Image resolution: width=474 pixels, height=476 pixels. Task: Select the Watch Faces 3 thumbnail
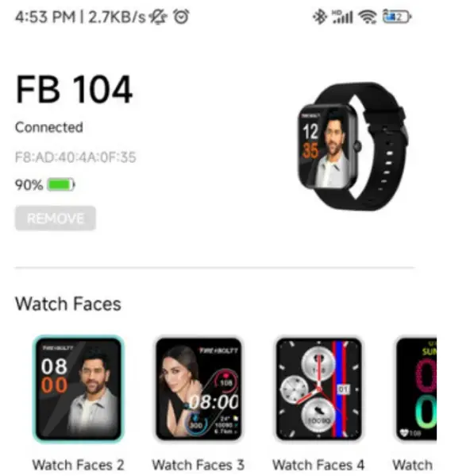[x=198, y=389]
